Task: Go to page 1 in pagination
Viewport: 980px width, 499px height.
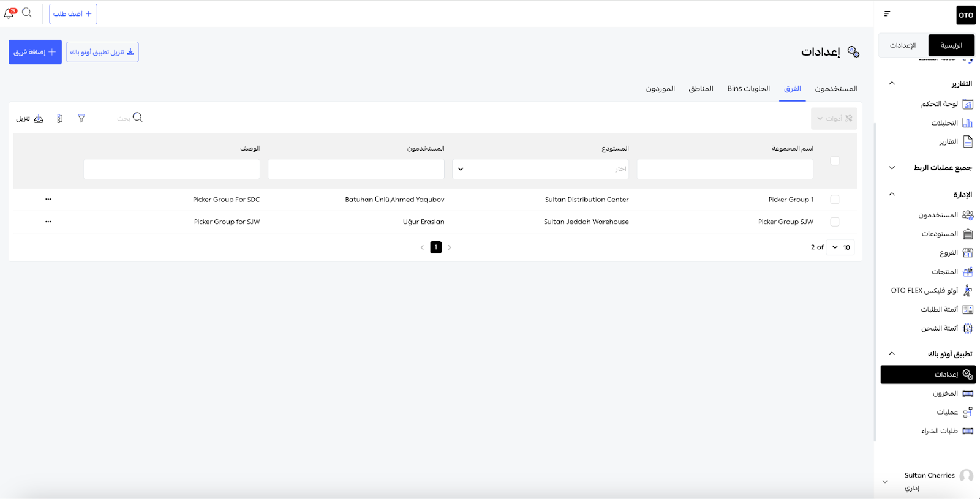Action: click(x=435, y=247)
